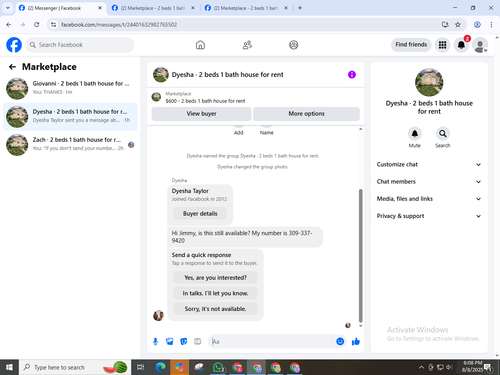Send quick response 'Sorry, it's not available.'
The image size is (500, 375).
click(x=215, y=309)
